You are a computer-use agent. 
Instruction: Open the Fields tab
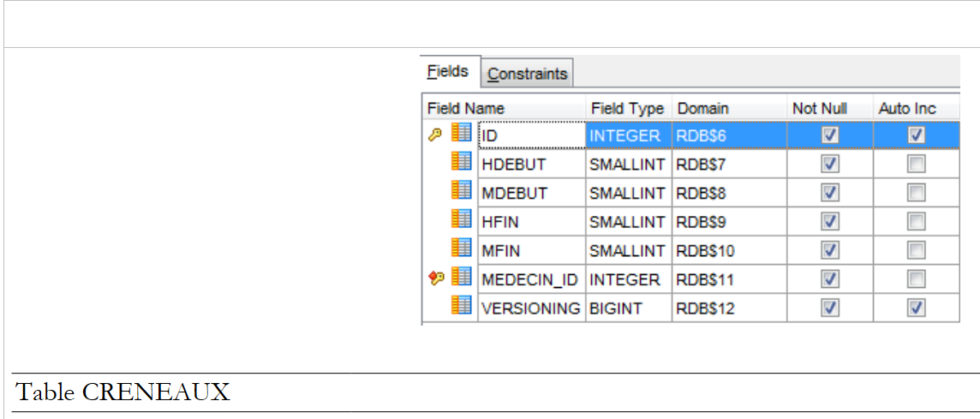coord(448,71)
